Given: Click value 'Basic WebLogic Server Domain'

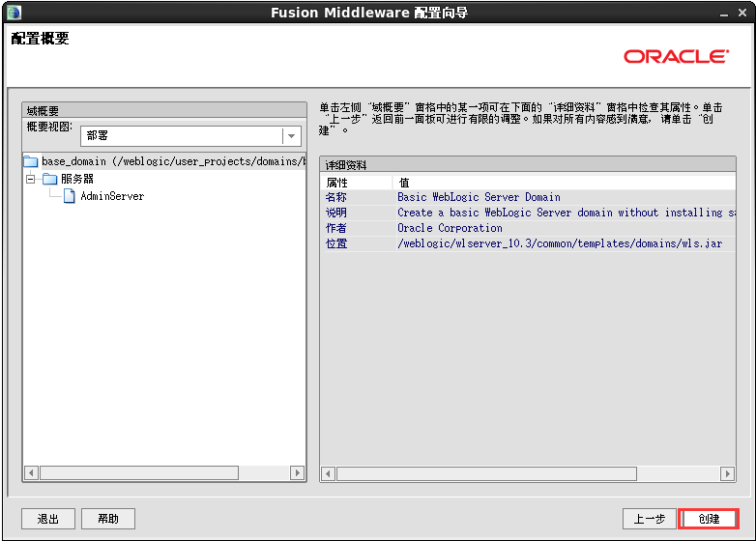Looking at the screenshot, I should pyautogui.click(x=479, y=197).
